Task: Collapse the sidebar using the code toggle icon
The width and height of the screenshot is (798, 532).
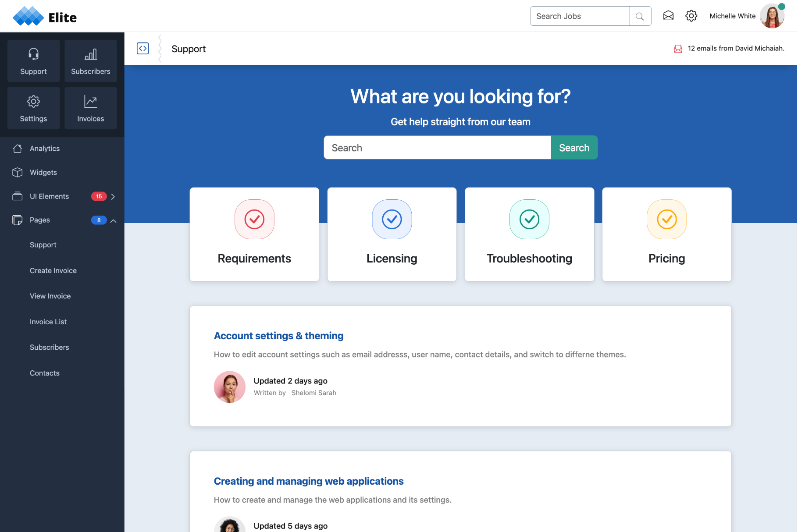Action: (142, 48)
